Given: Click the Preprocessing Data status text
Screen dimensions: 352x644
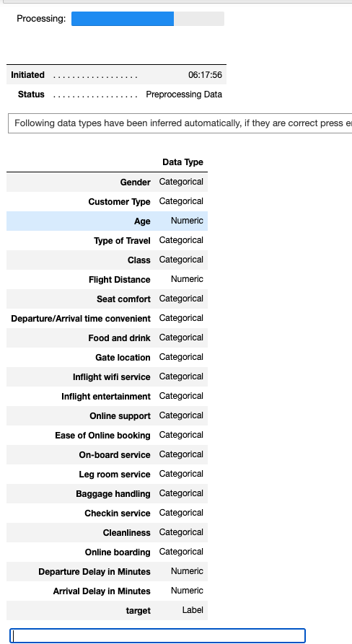Looking at the screenshot, I should tap(184, 94).
